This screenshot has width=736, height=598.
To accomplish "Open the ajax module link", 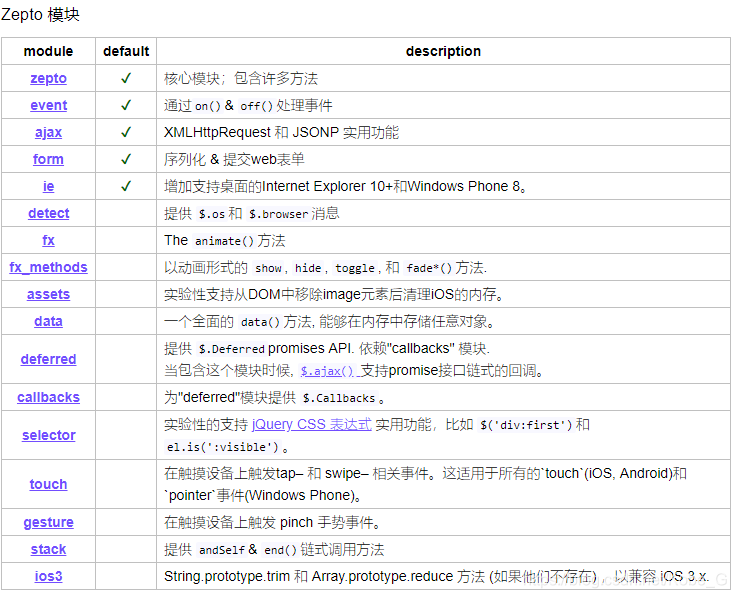I will click(48, 132).
